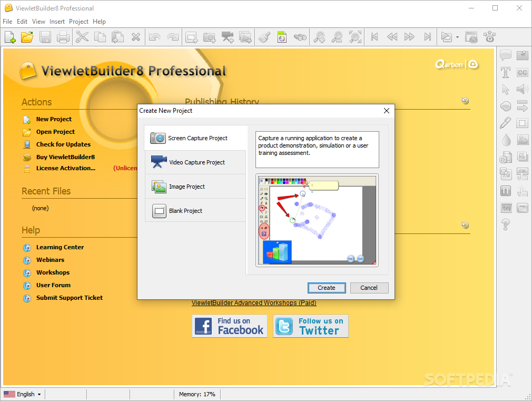Click the Create button
The image size is (532, 401).
point(327,288)
